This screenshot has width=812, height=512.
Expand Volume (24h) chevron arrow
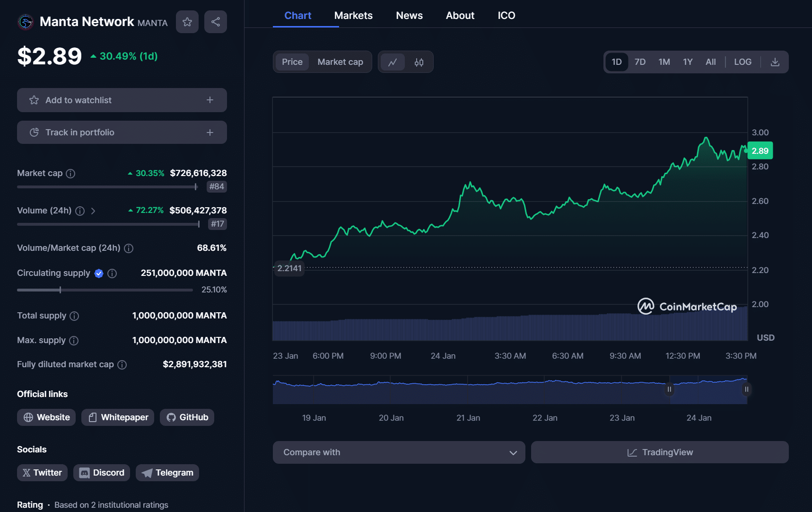tap(93, 211)
